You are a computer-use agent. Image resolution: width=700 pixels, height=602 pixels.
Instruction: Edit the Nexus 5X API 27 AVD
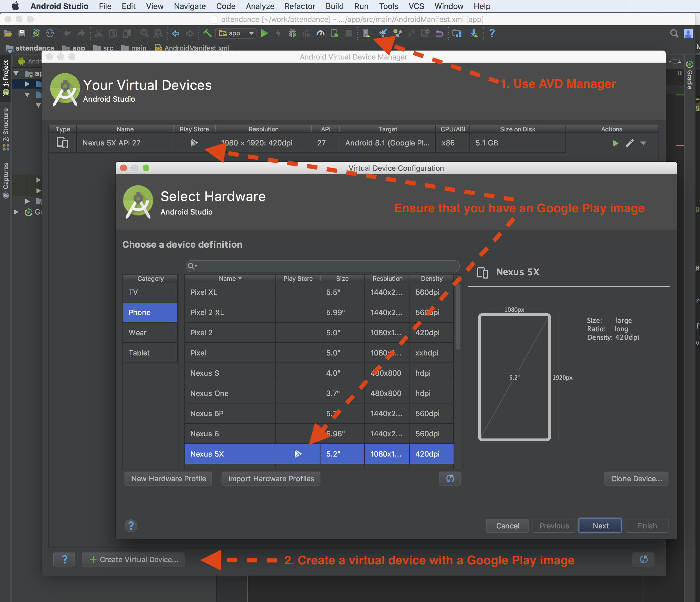[629, 143]
